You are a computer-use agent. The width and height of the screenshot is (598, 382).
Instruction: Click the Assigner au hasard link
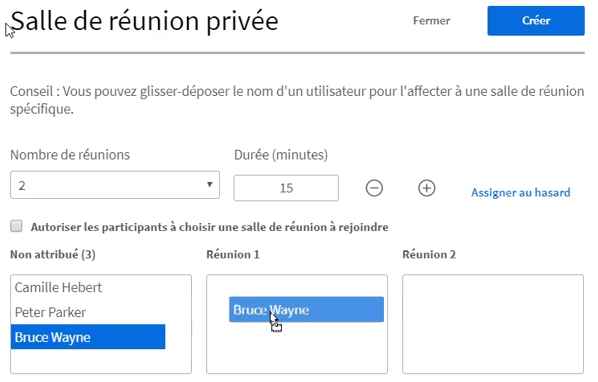(521, 193)
